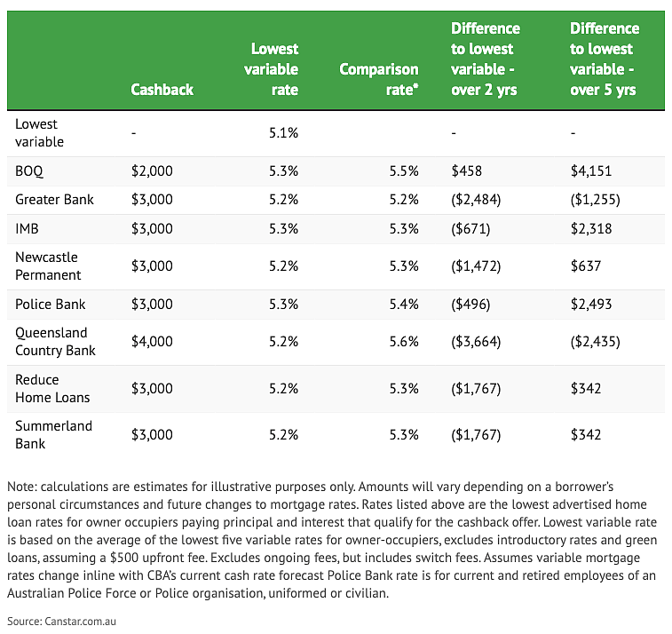
Task: Select the Summerland Bank row label
Action: coord(53,434)
